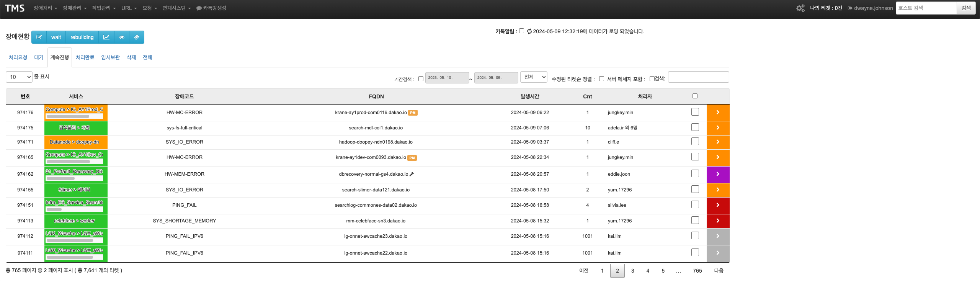Click the table 검색 text input
This screenshot has width=980, height=286.
pyautogui.click(x=699, y=77)
